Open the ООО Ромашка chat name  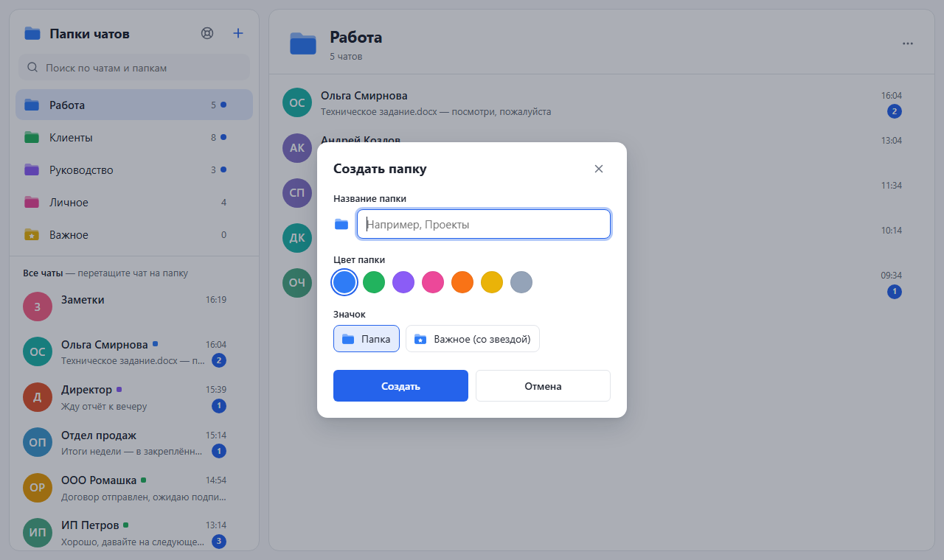tap(99, 480)
